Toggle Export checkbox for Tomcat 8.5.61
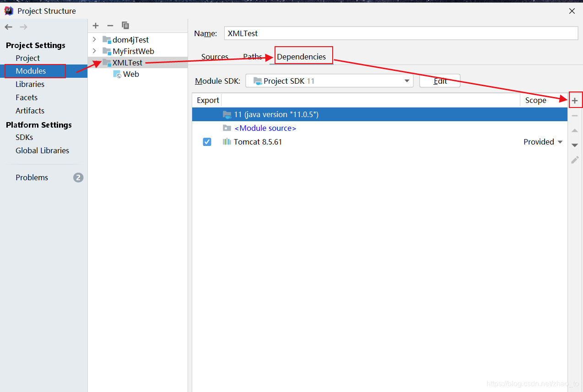This screenshot has width=583, height=392. coord(207,142)
